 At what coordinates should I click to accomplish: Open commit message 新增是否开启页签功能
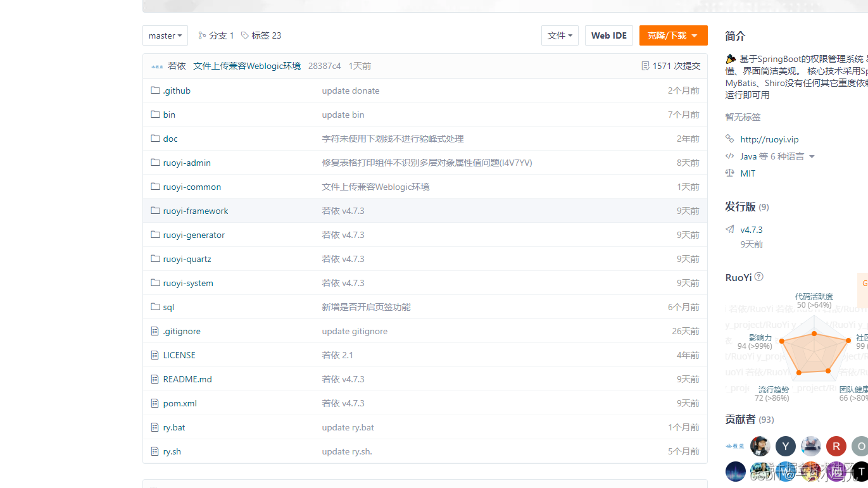(366, 307)
